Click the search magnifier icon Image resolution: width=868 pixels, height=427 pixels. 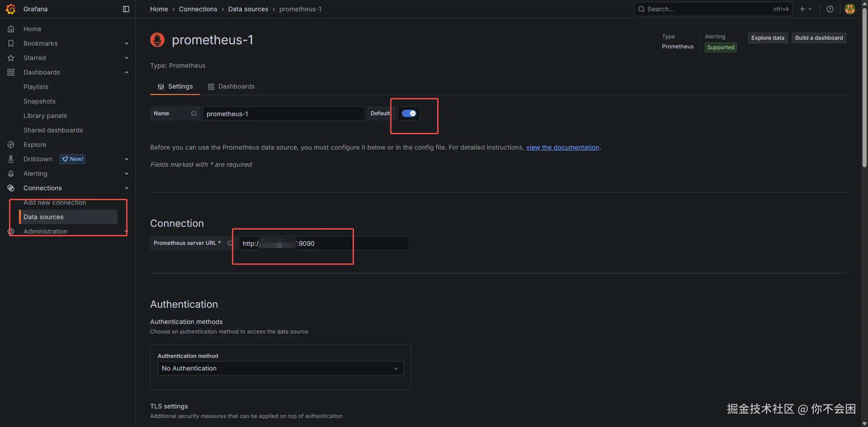[642, 9]
